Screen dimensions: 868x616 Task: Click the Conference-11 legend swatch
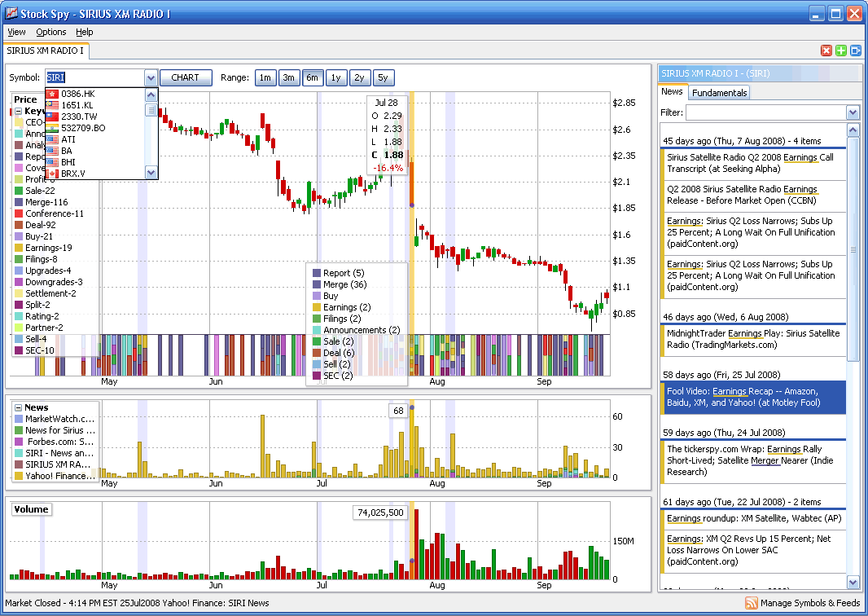click(19, 213)
